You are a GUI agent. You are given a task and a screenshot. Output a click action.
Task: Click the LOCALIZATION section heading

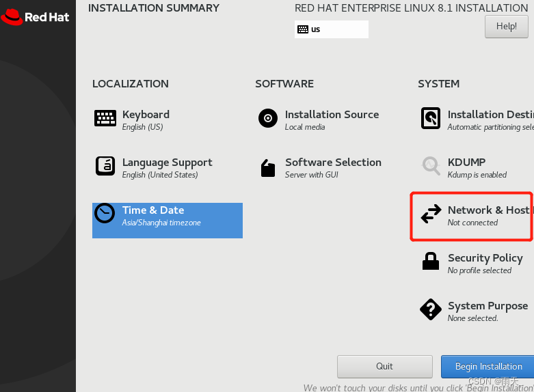[131, 84]
